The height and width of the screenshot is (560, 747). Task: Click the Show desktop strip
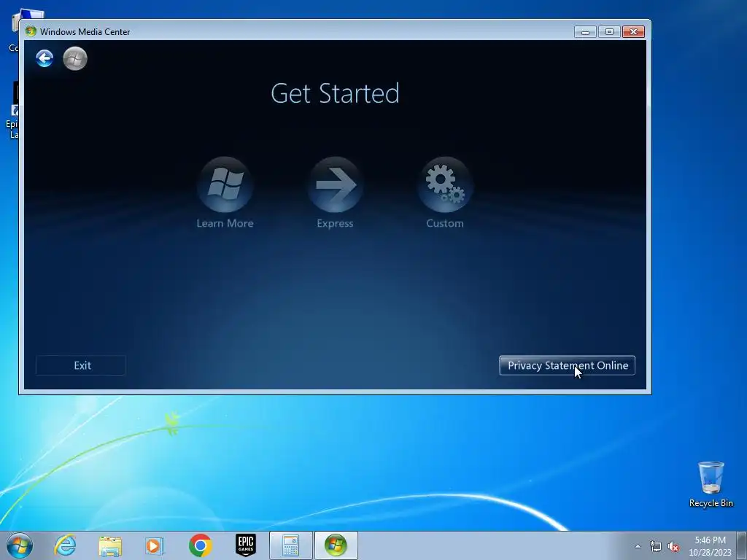[742, 545]
